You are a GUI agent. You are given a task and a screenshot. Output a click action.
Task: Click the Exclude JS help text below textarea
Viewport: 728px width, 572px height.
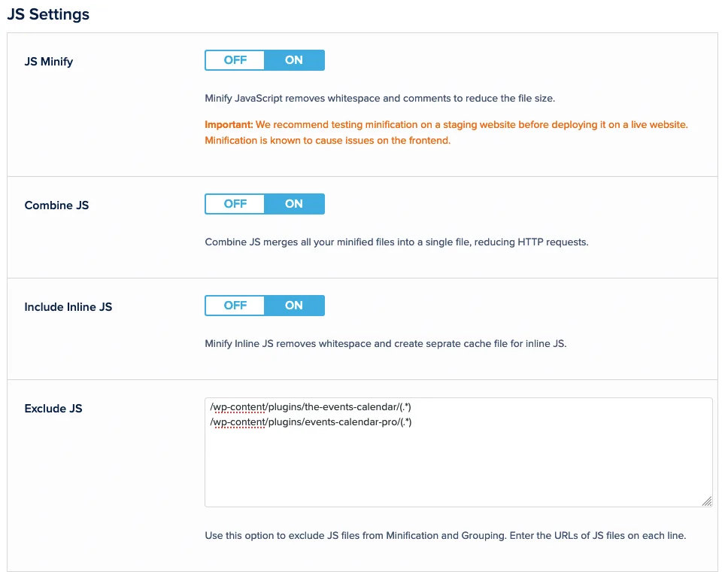point(445,537)
